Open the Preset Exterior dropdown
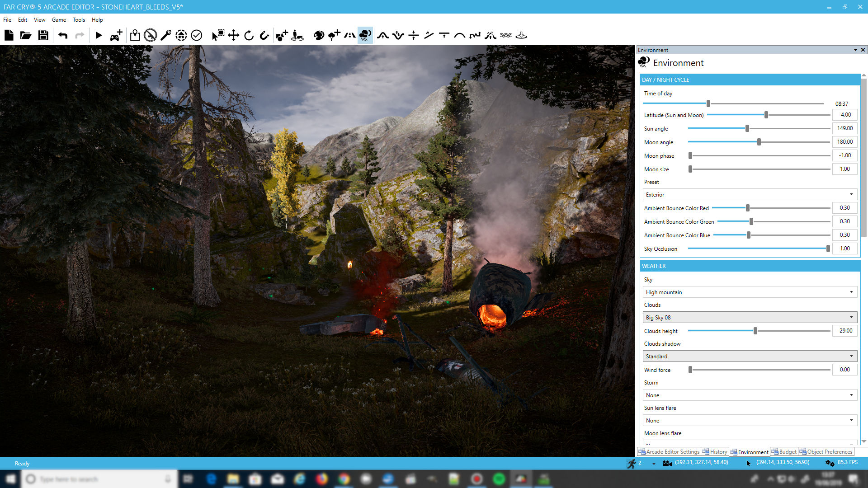This screenshot has width=868, height=488. tap(750, 194)
